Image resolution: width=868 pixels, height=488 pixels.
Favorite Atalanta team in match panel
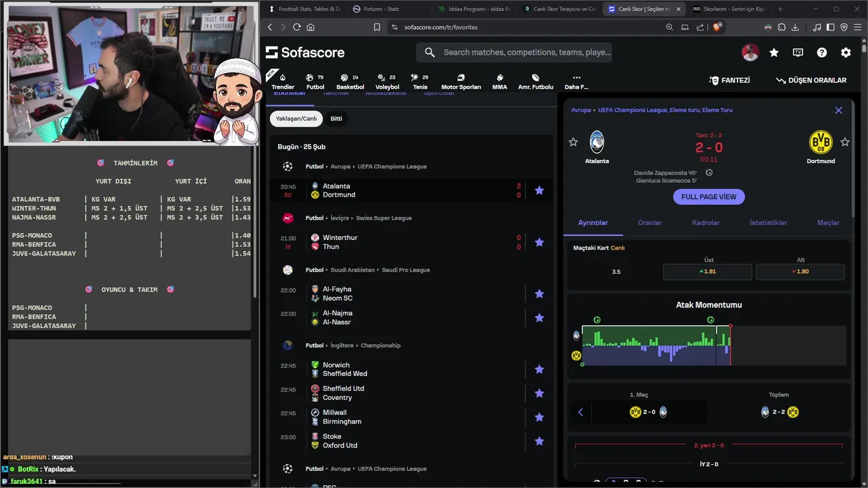[573, 142]
